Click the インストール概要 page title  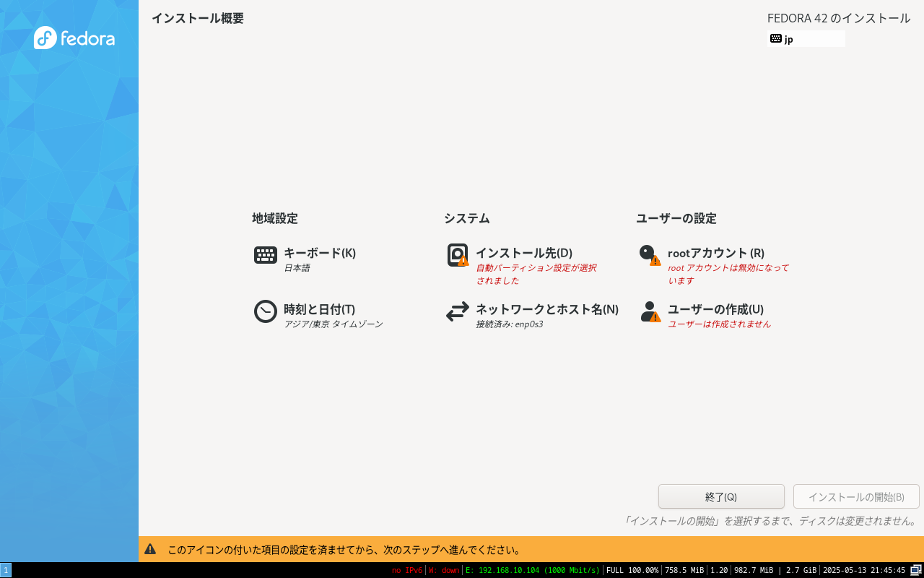[198, 18]
